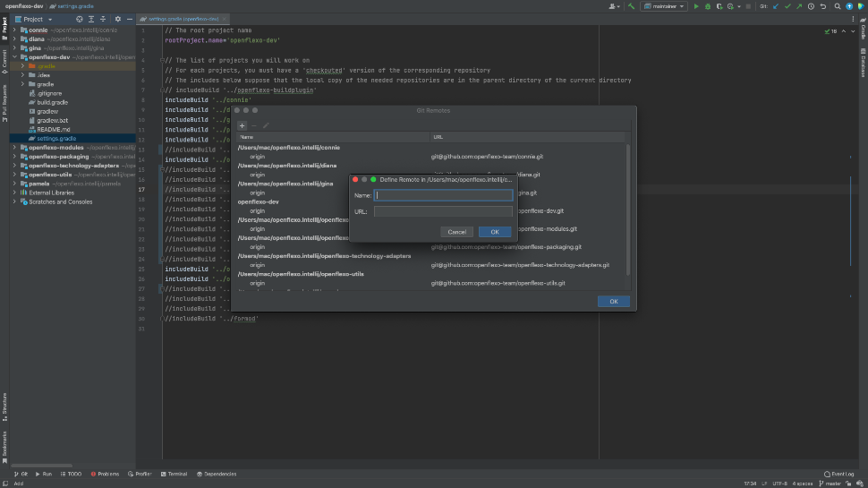Screen dimensions: 868x488
Task: Open the Dependencies tool window tab
Action: tap(217, 475)
